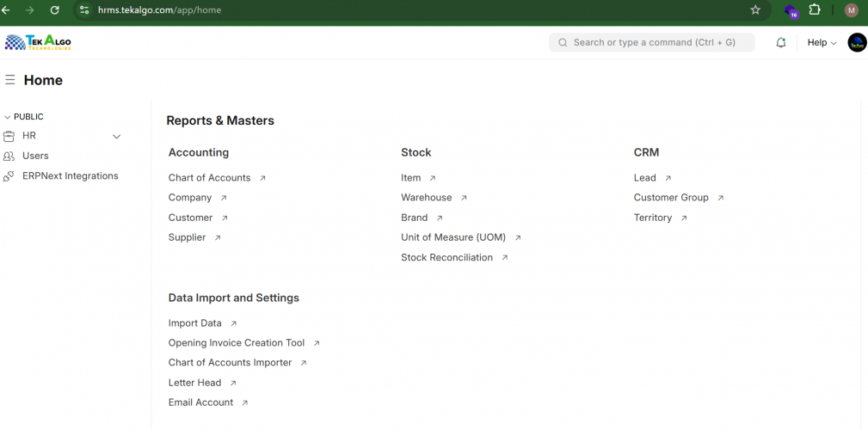Click the arrow icon next to Stock Reconciliation

click(504, 258)
